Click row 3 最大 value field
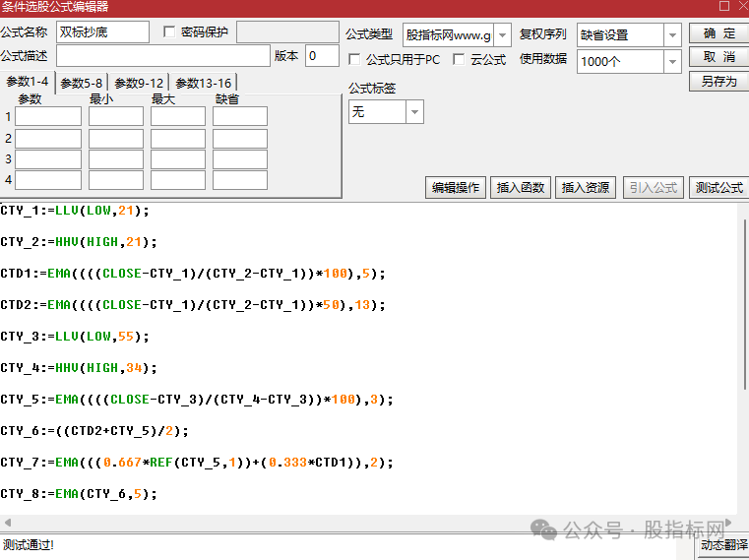This screenshot has width=749, height=560. (x=178, y=159)
